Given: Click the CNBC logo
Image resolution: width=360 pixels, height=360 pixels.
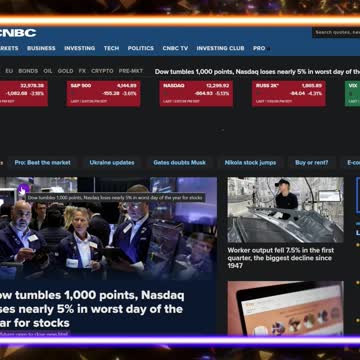Looking at the screenshot, I should 18,33.
